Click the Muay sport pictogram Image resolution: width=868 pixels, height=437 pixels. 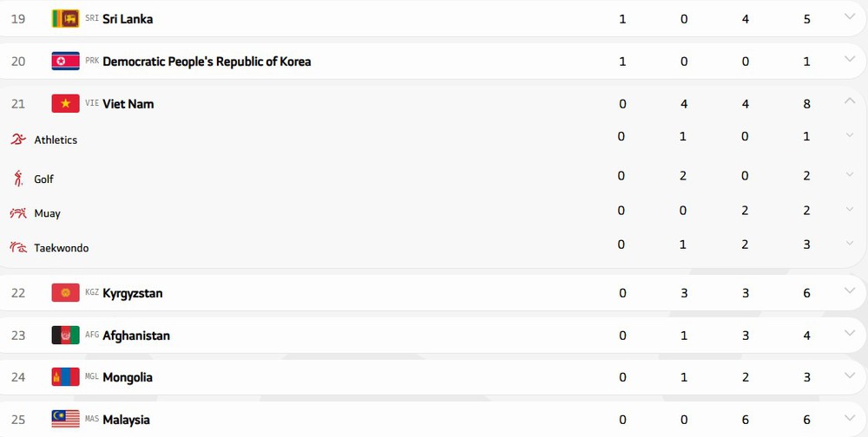[x=18, y=213]
